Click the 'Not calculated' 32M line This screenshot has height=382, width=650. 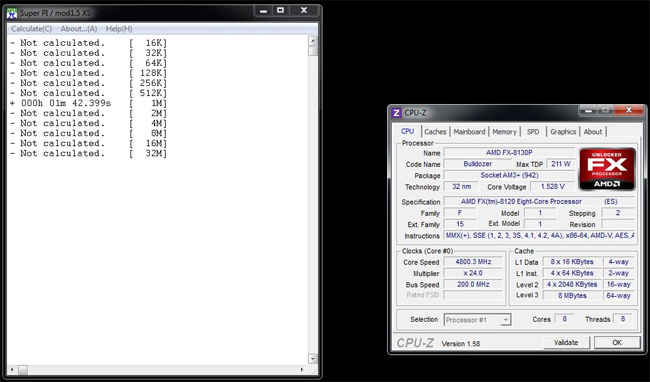88,153
